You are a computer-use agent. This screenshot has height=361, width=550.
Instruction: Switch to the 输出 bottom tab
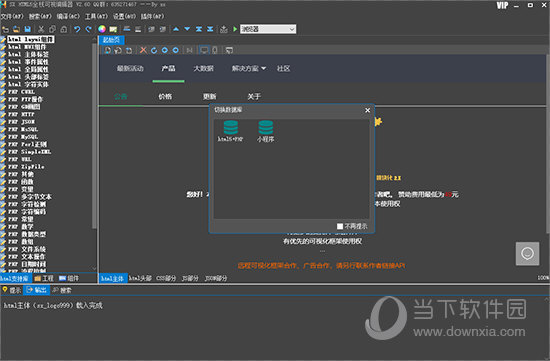coord(36,290)
